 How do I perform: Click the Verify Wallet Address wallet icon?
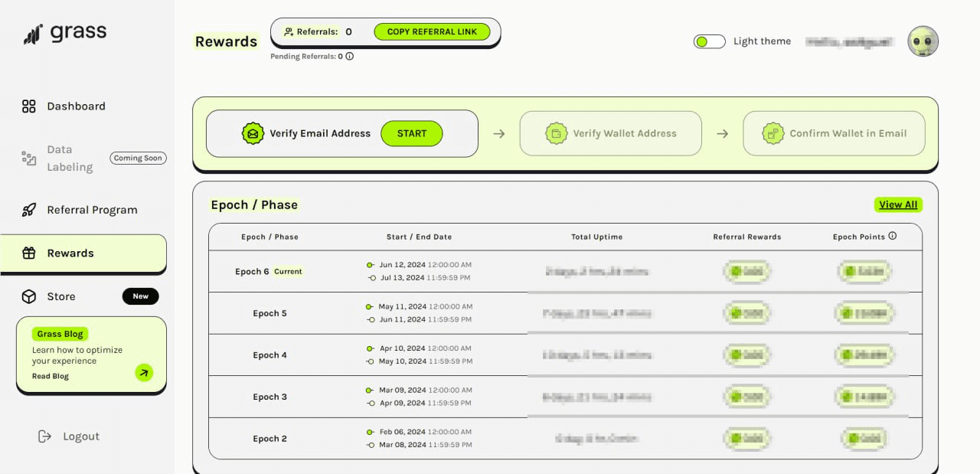coord(556,134)
